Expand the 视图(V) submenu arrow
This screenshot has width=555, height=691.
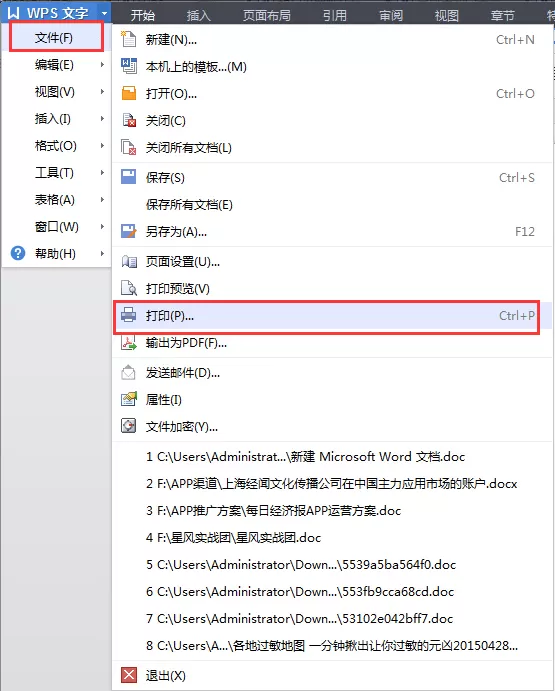click(102, 92)
